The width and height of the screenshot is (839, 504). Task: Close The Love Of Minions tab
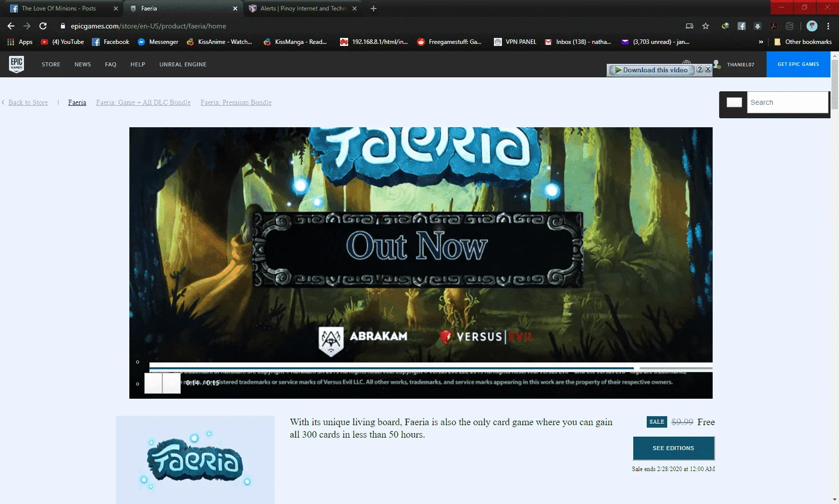(x=116, y=8)
